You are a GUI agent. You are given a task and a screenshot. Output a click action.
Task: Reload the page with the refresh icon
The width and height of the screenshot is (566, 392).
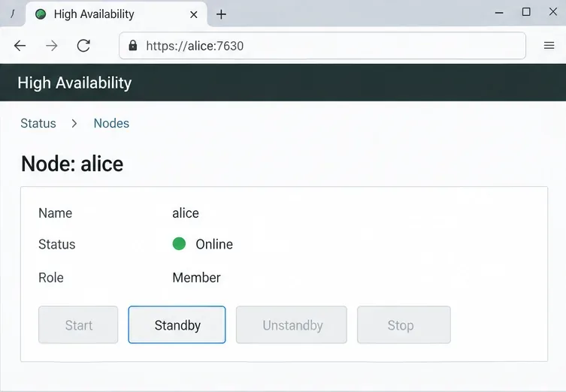coord(83,46)
